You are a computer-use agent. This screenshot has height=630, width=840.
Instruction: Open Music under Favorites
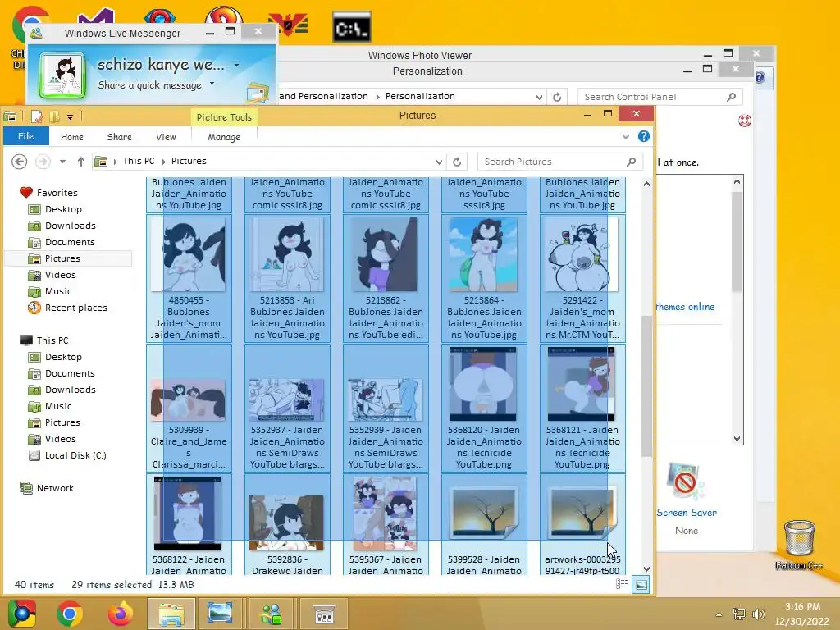point(58,291)
